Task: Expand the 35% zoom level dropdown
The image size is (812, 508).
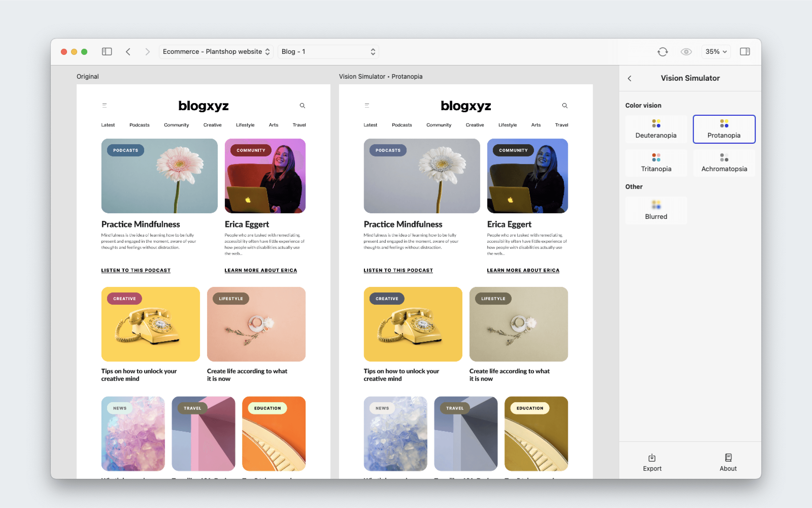Action: click(x=716, y=51)
